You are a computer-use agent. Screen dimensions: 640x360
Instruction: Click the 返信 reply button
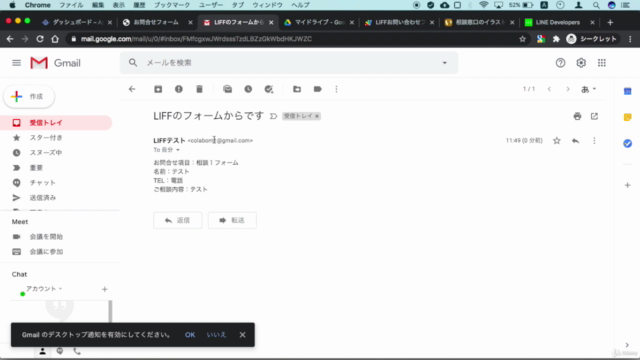click(178, 220)
